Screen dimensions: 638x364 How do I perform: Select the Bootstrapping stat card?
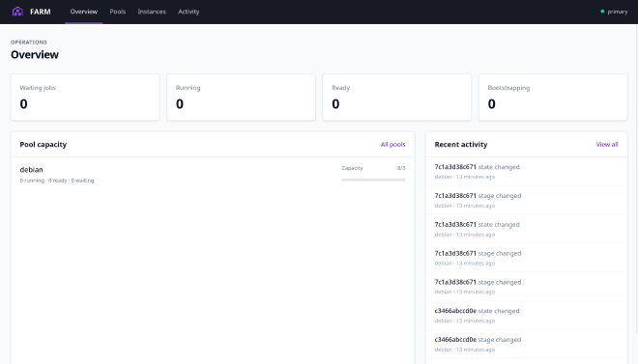[553, 98]
